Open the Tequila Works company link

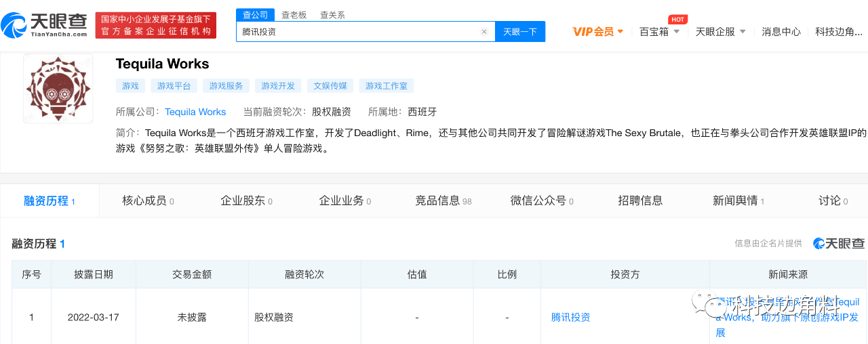click(195, 112)
